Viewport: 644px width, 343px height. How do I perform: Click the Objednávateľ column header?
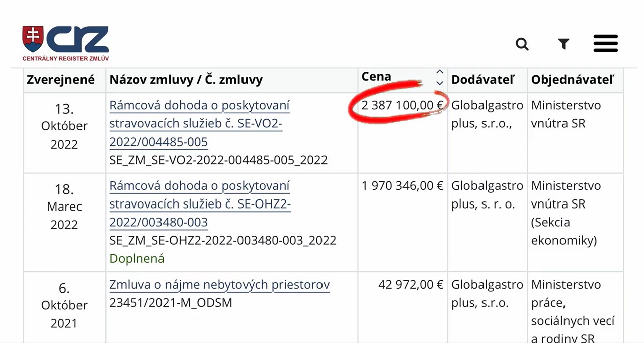(x=573, y=80)
